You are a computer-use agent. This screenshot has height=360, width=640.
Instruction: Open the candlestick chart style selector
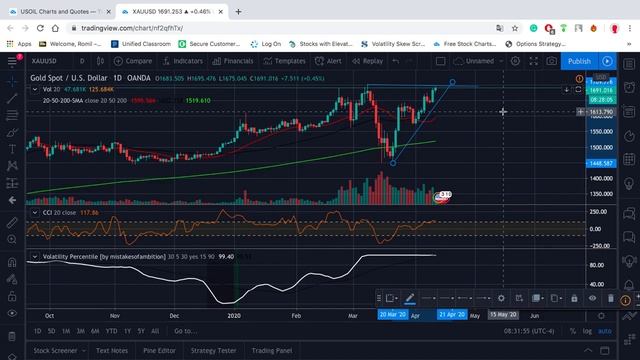100,61
